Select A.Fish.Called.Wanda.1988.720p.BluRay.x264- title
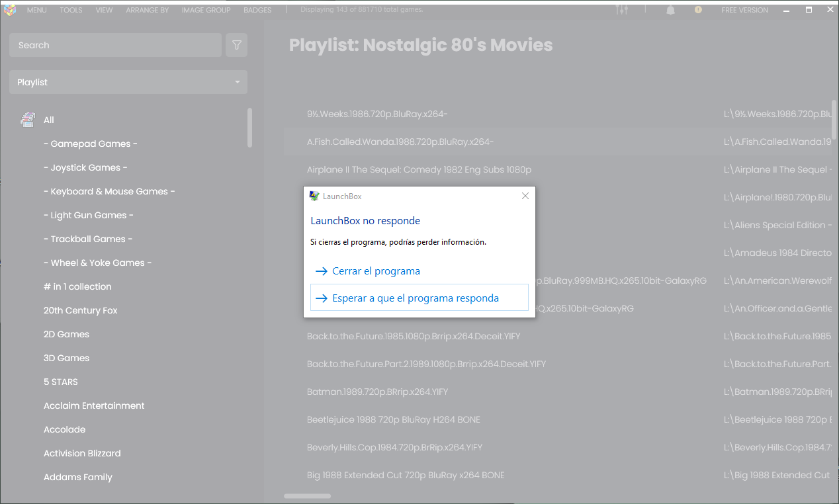The width and height of the screenshot is (839, 504). coord(400,142)
